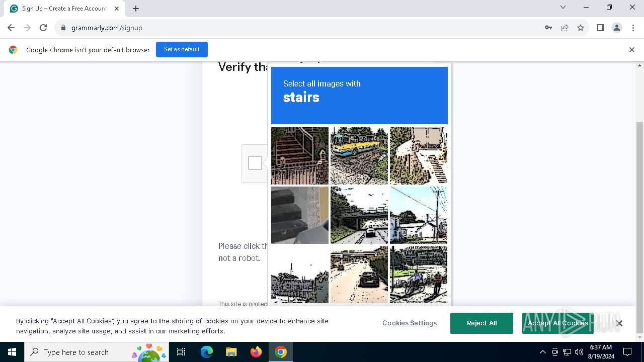Viewport: 644px width, 362px height.
Task: Open the saved passwords key icon
Action: [x=548, y=28]
